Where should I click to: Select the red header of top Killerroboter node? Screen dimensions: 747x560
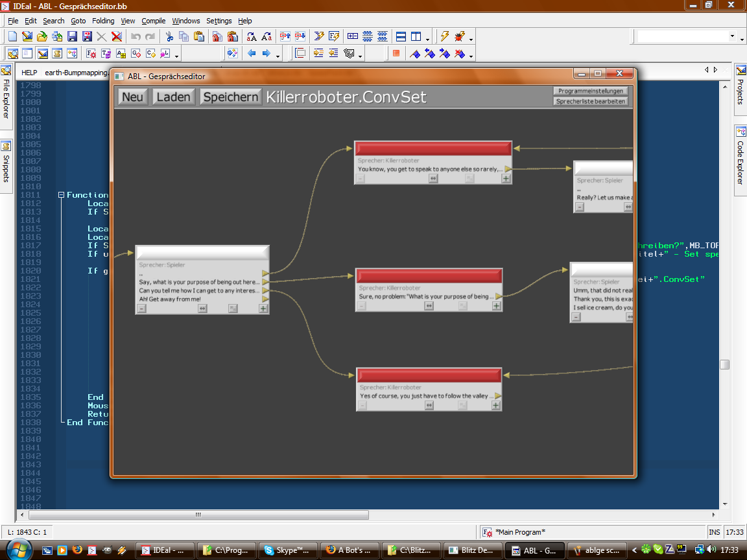point(433,148)
